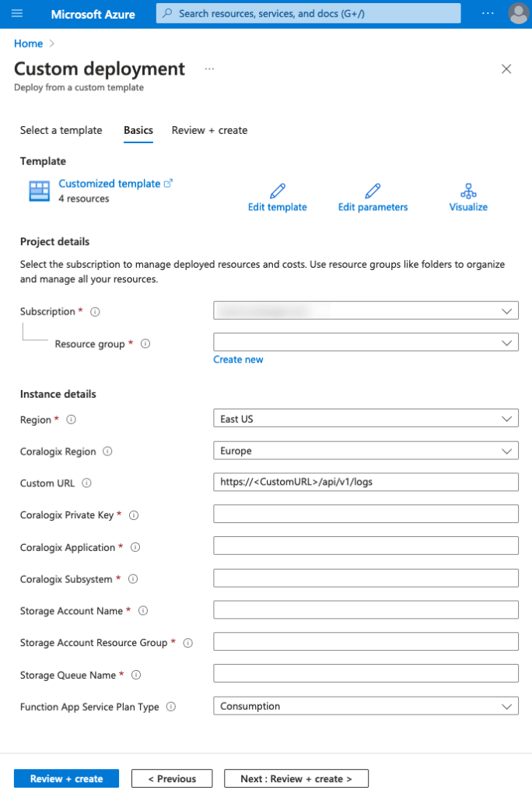
Task: Show info tooltip for Storage Account Resource Group
Action: (x=188, y=642)
